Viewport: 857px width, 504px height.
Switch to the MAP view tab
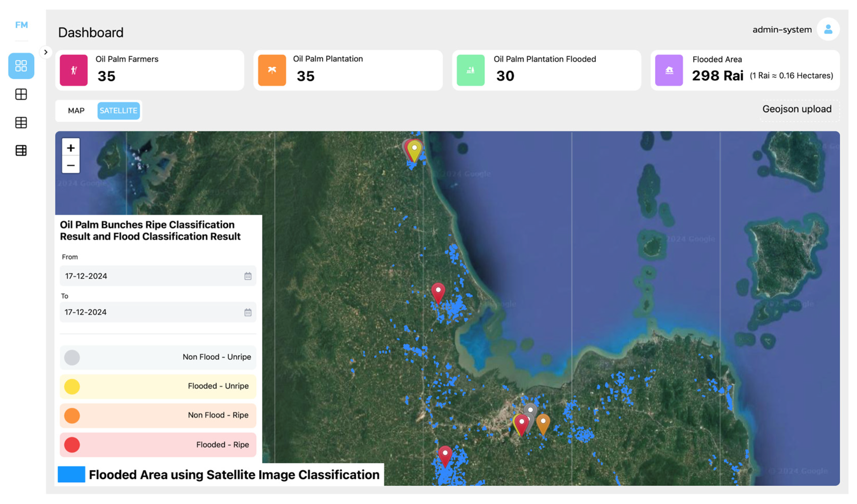click(76, 111)
